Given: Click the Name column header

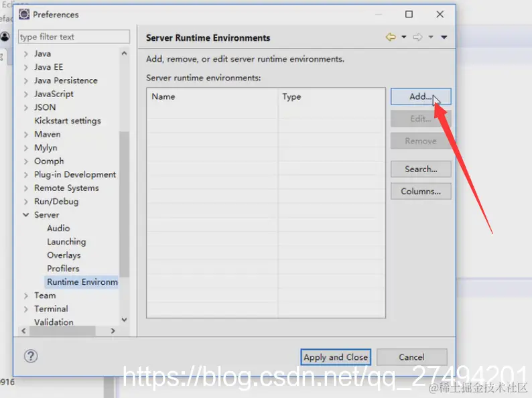Looking at the screenshot, I should pyautogui.click(x=212, y=96).
